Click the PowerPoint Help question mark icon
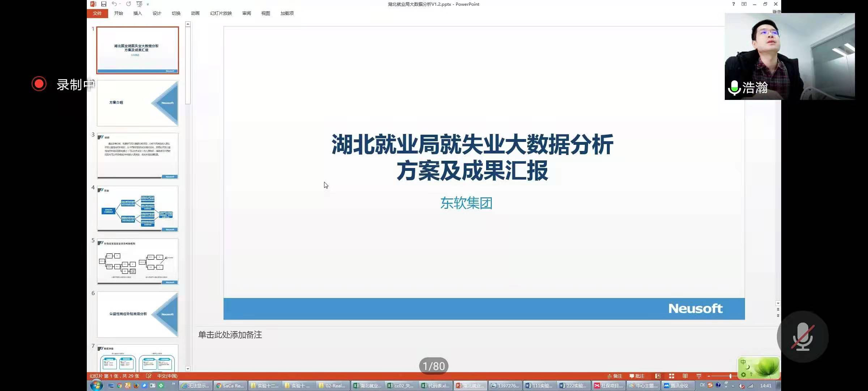Screen dimensions: 868x391 pyautogui.click(x=733, y=4)
